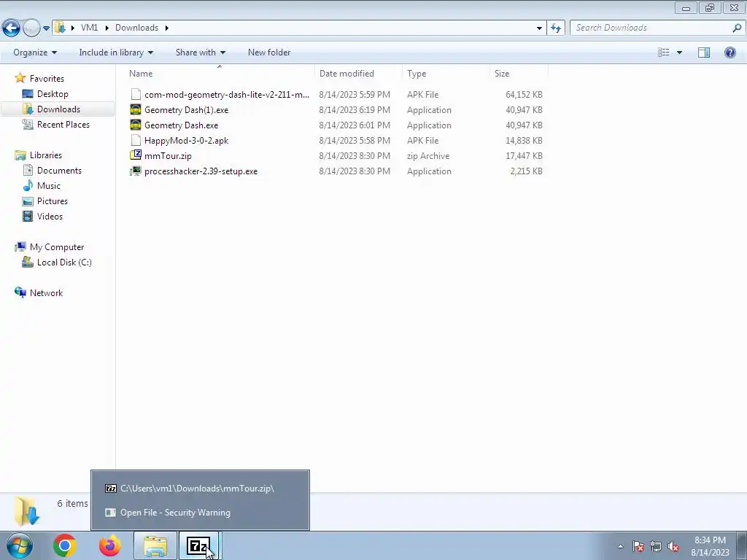Launch Google Chrome from the taskbar

click(65, 545)
